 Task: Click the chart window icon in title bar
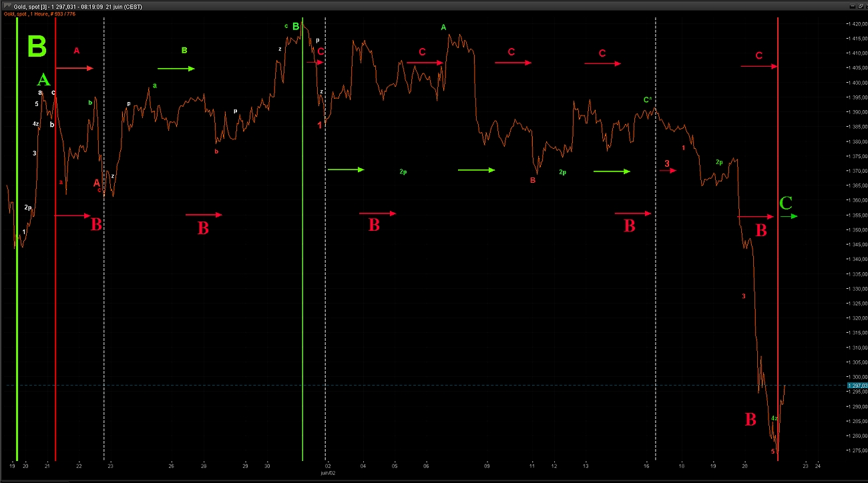tap(7, 6)
